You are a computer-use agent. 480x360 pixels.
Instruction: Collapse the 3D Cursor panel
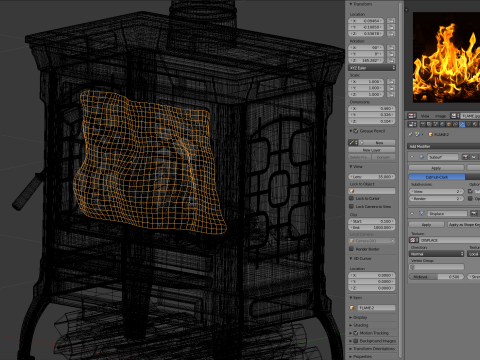tap(351, 259)
